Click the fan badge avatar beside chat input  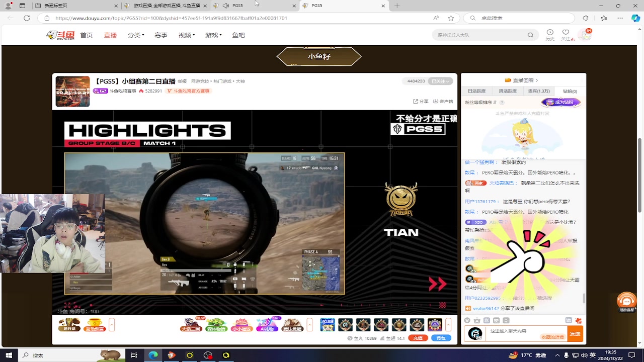(x=475, y=333)
